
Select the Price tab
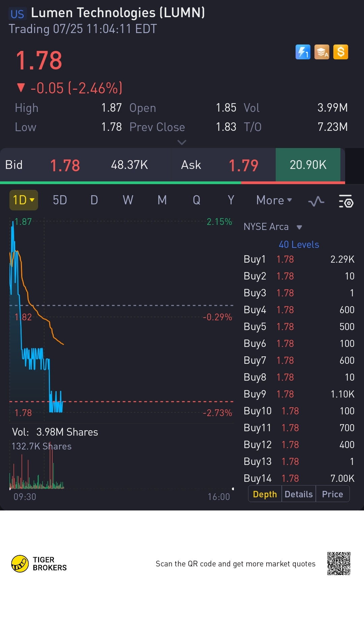[x=332, y=494]
